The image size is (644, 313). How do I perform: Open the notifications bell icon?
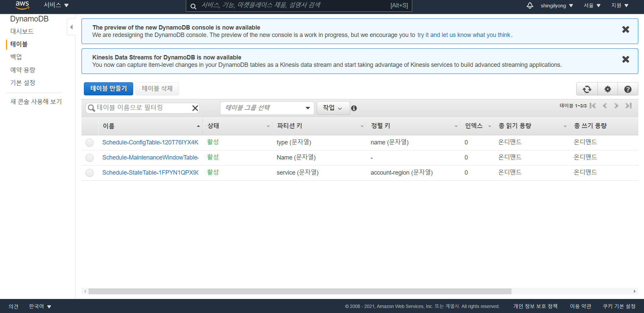(530, 5)
